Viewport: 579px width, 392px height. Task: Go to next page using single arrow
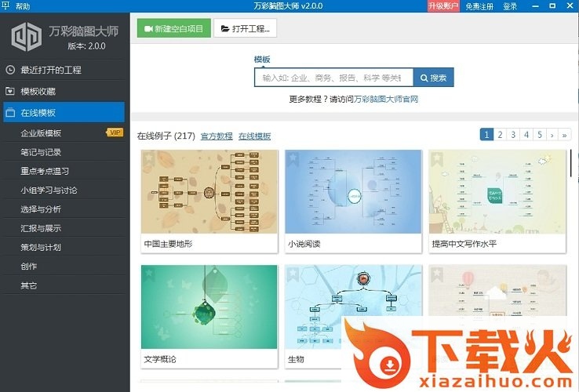(x=552, y=135)
